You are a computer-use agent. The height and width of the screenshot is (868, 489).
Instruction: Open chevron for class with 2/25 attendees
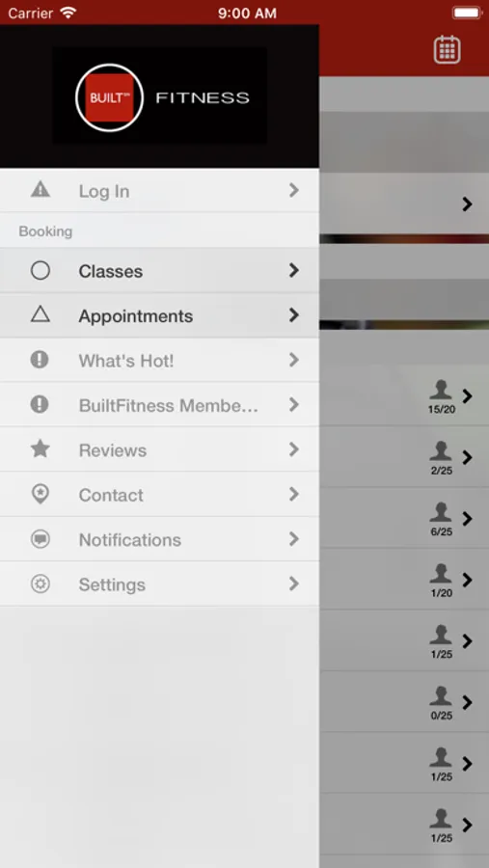[x=468, y=457]
